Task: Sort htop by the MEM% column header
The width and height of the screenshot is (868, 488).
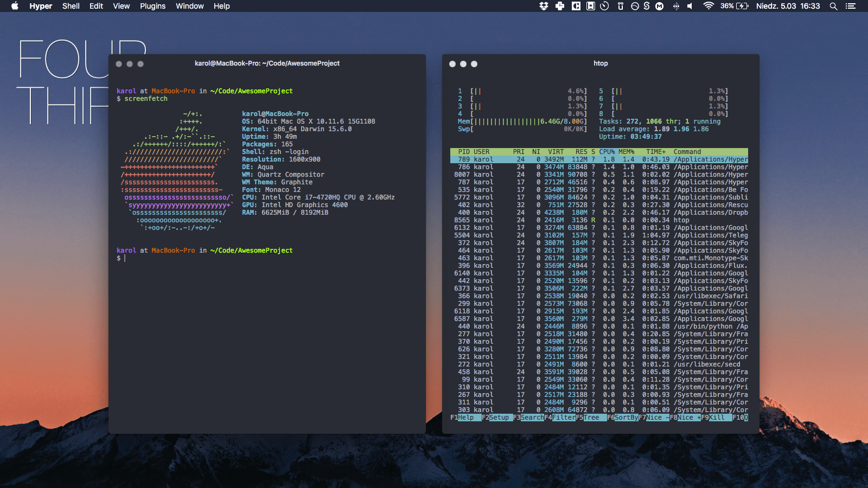Action: pos(627,152)
